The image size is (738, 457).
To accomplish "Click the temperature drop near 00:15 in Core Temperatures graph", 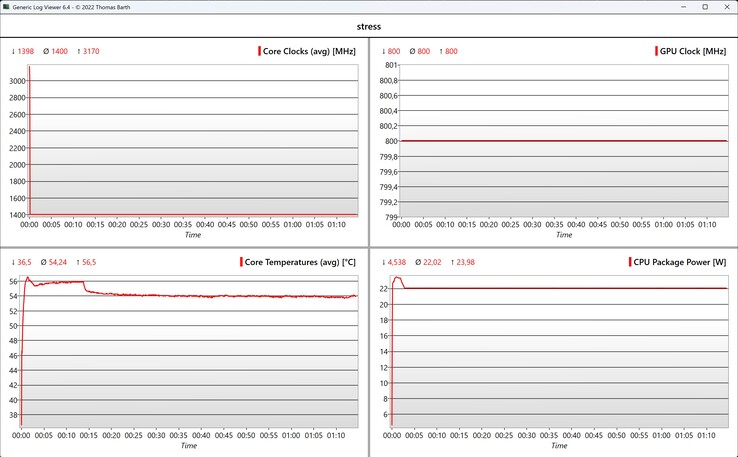I will coord(85,286).
